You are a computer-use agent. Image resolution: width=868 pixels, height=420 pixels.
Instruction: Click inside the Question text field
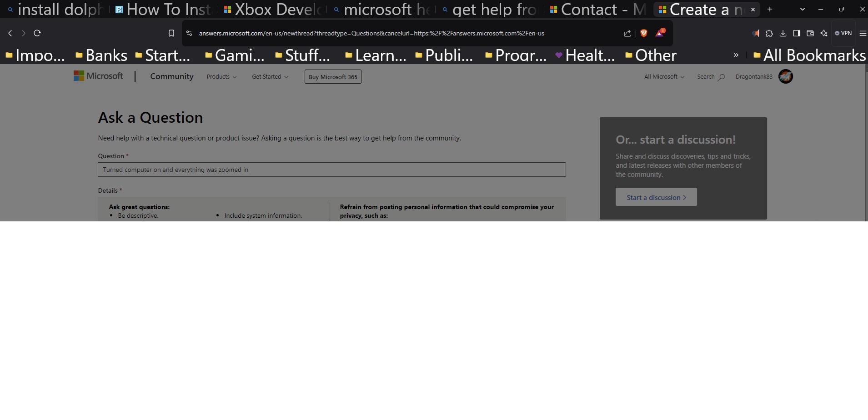[331, 170]
